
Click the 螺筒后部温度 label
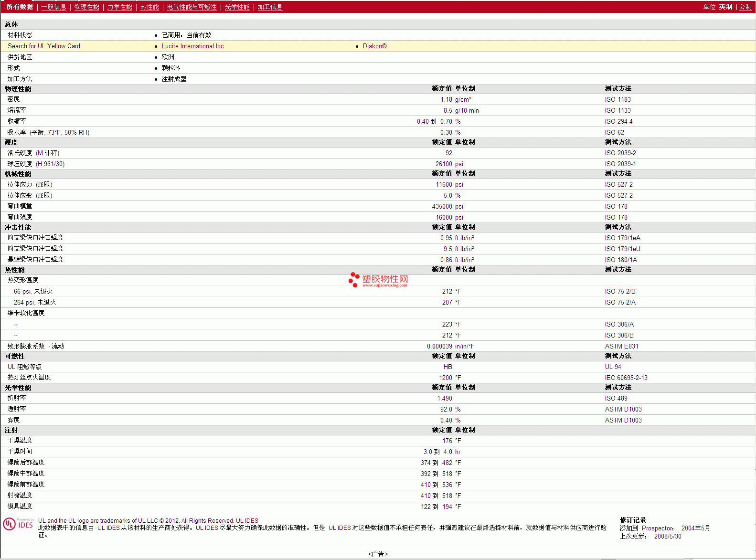[x=26, y=463]
